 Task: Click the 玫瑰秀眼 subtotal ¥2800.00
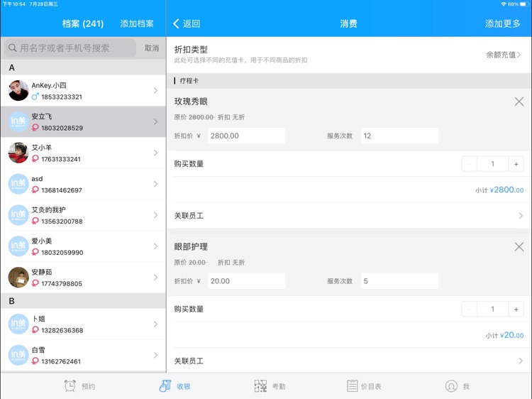[506, 190]
